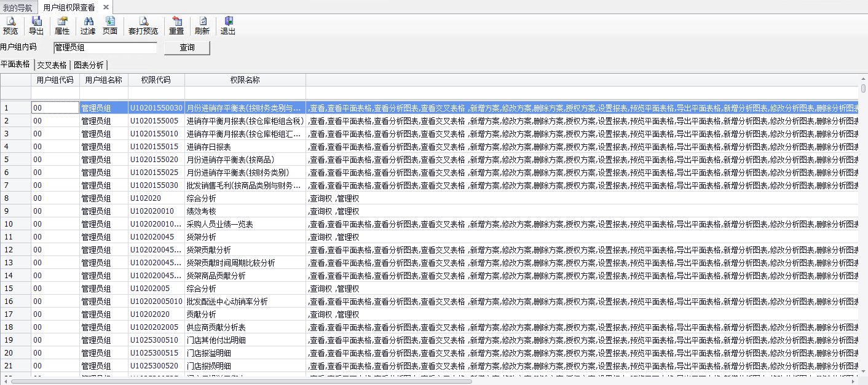Focus the 用户组内码 input field
The height and width of the screenshot is (385, 868).
pyautogui.click(x=105, y=47)
